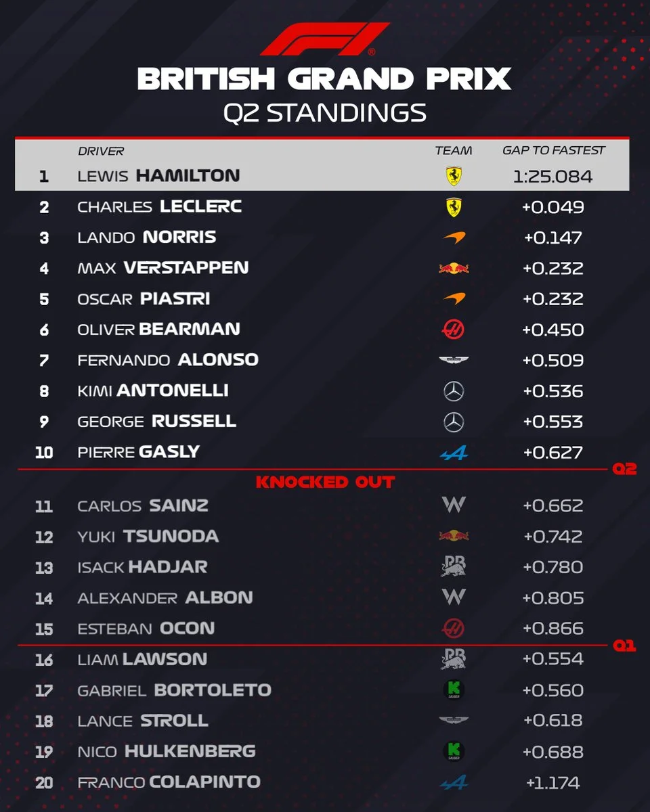
Task: Select the Lewis Hamilton row name
Action: pos(158,176)
